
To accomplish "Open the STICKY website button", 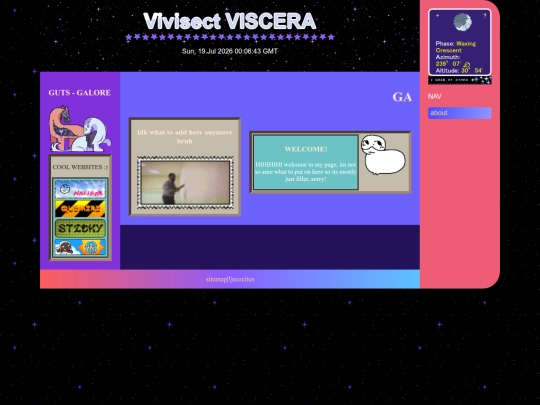I will pyautogui.click(x=80, y=228).
